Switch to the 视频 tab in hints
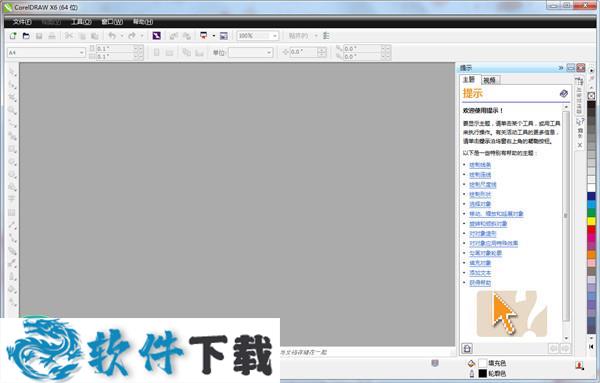 489,80
